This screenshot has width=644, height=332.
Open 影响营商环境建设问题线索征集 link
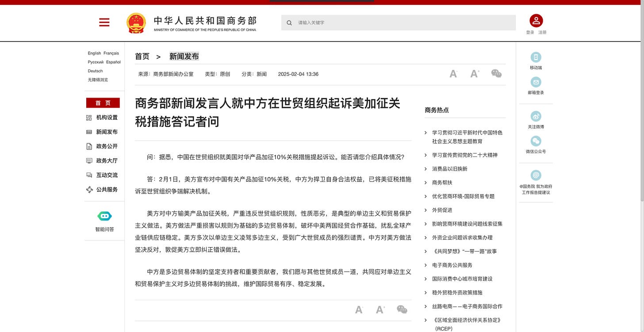[x=468, y=224]
